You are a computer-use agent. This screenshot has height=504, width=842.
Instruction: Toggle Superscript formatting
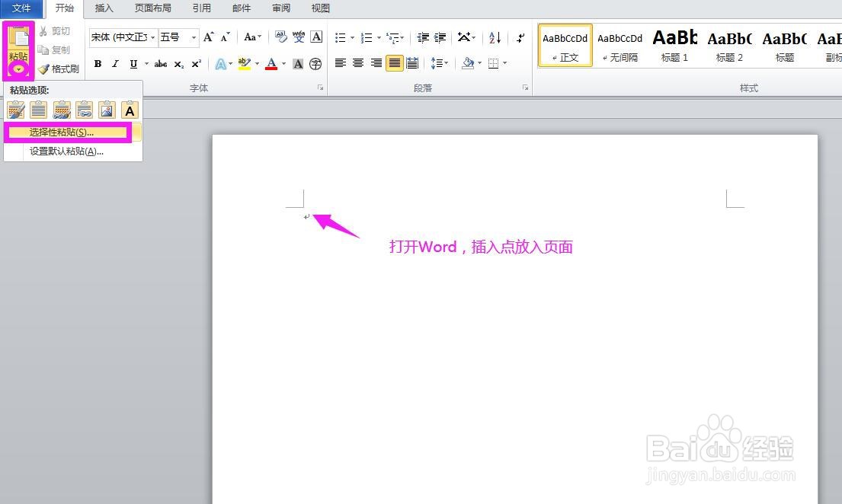(197, 64)
